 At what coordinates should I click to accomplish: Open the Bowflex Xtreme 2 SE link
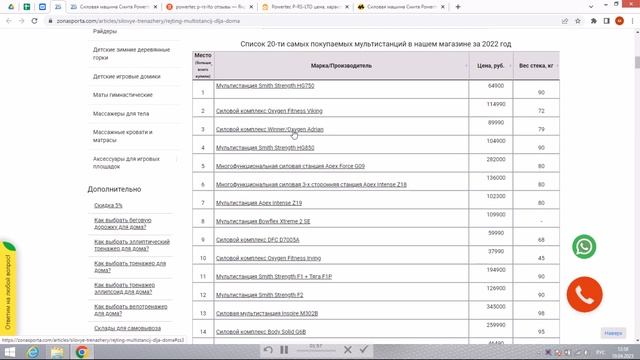(263, 221)
